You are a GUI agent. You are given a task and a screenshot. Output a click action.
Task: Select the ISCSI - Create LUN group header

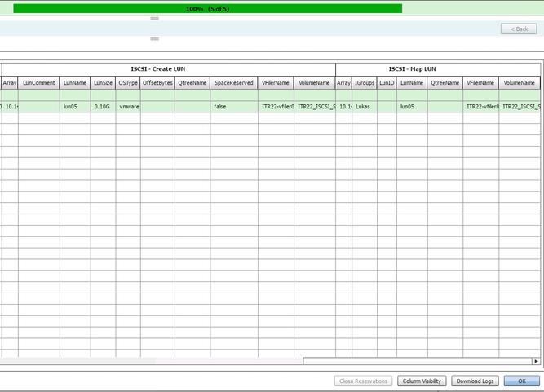pyautogui.click(x=169, y=69)
